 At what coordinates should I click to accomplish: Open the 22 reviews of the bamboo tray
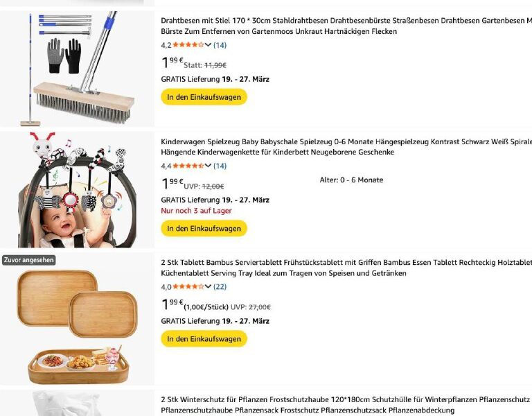[x=220, y=286]
